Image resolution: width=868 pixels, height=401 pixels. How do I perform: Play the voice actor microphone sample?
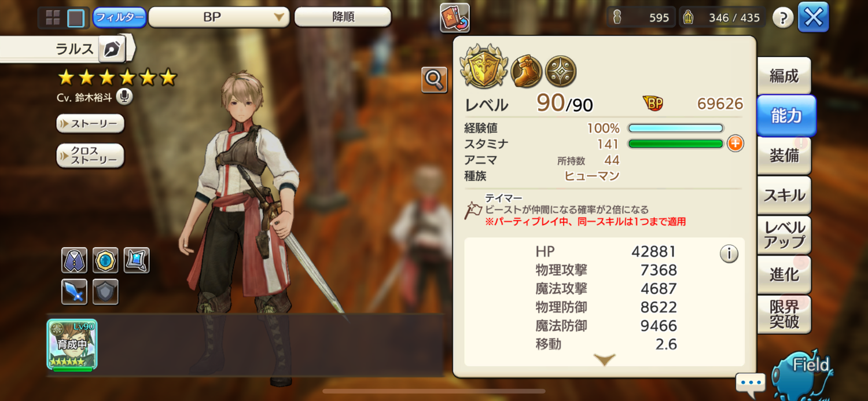tap(124, 97)
